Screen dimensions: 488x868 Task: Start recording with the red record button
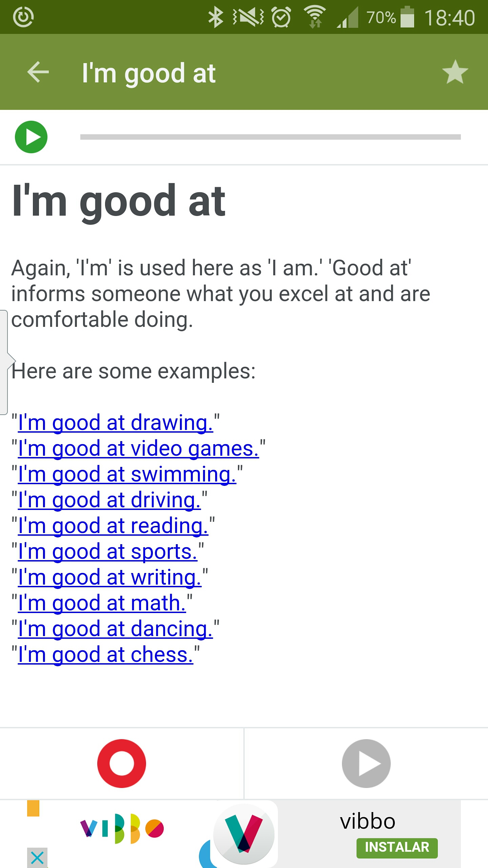122,764
